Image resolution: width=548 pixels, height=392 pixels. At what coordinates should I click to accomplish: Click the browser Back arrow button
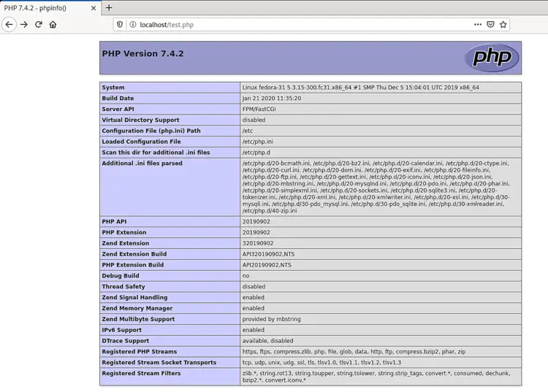point(9,25)
